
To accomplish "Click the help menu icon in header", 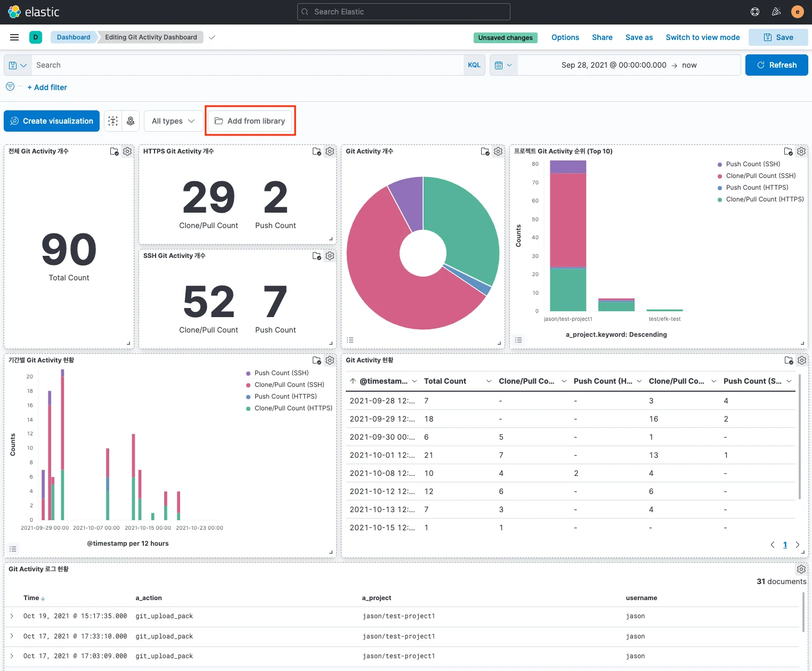I will point(754,12).
